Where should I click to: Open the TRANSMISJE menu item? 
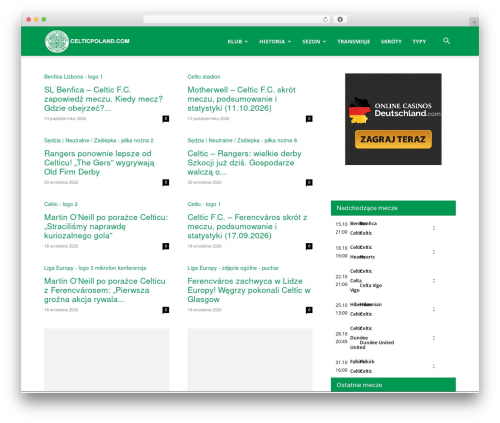[354, 41]
